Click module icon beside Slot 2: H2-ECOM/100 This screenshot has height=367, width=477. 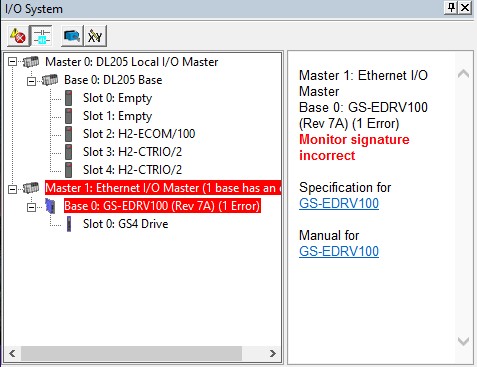coord(69,134)
